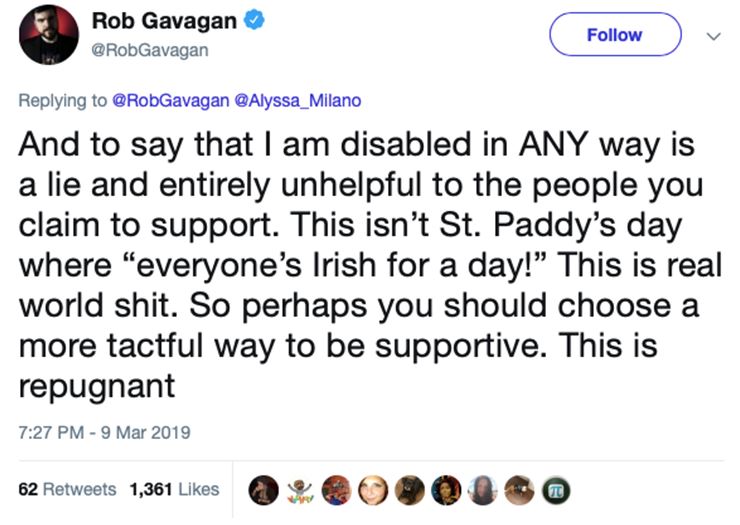Open the @RobGavagan handle under the name
This screenshot has width=740, height=525.
pos(150,50)
